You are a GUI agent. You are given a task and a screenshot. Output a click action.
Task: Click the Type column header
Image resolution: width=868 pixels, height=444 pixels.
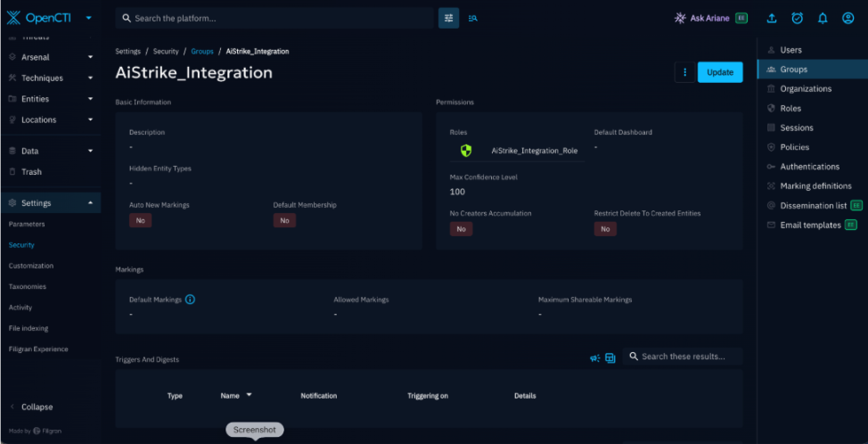[175, 396]
